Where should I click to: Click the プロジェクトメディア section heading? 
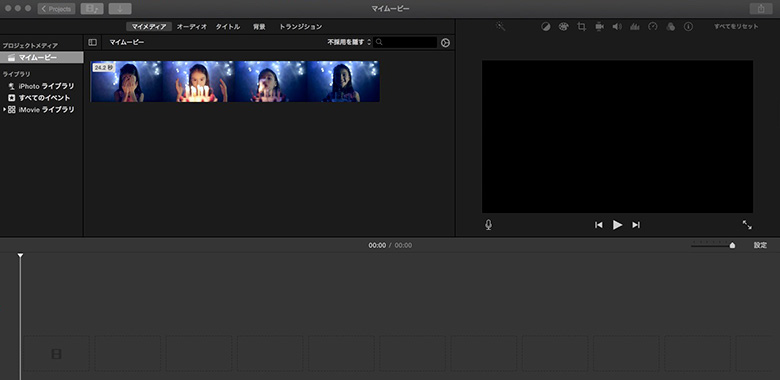[30, 46]
